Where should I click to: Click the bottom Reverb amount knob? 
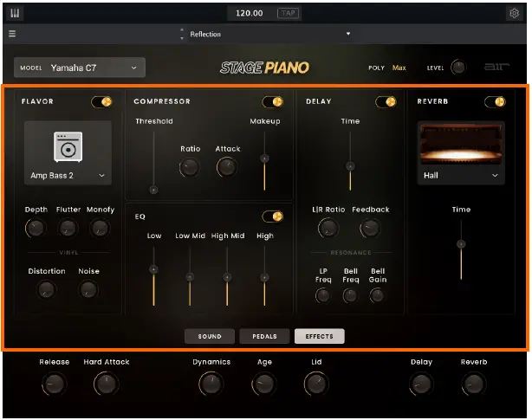[x=474, y=384]
